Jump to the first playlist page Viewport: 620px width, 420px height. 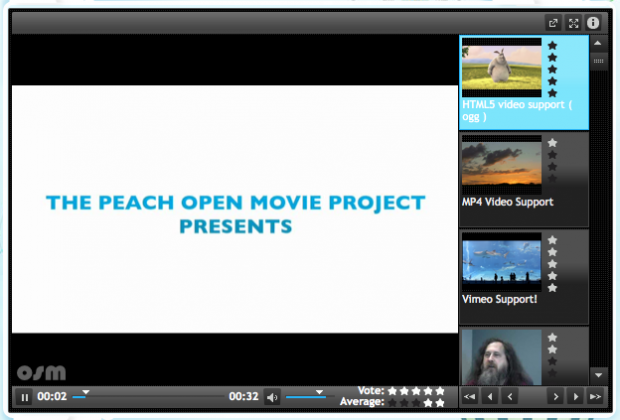coord(470,396)
